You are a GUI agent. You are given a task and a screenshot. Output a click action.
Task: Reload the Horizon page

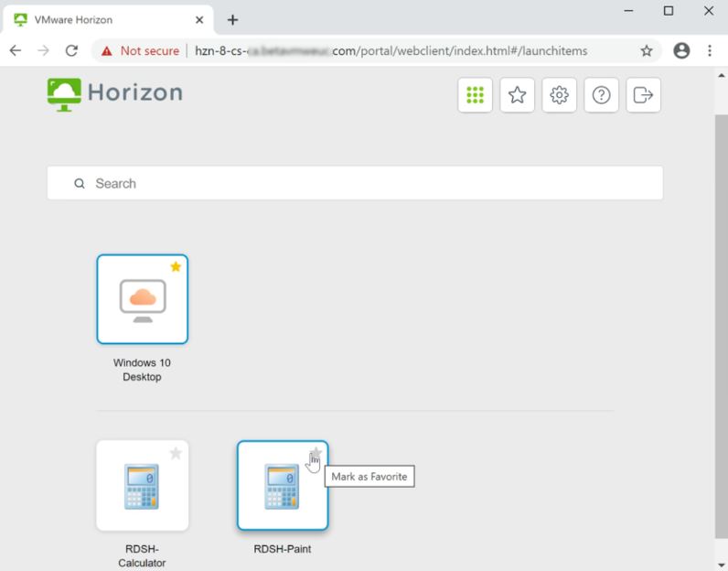(71, 50)
